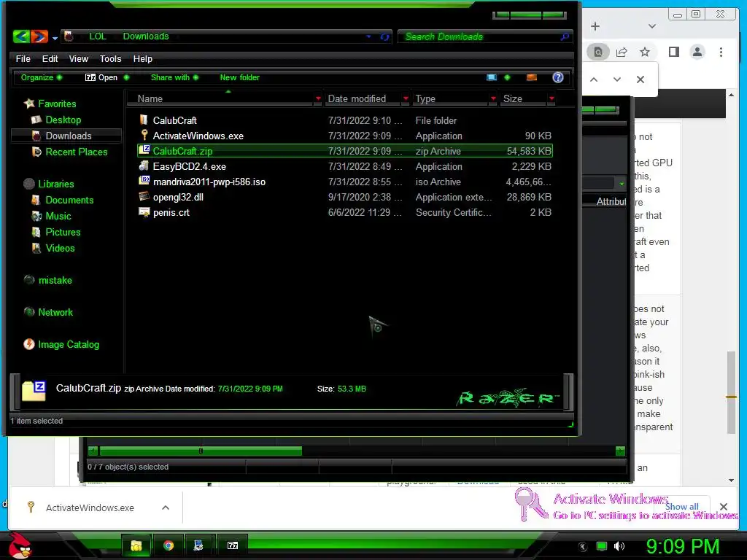Click the 7z Open button
This screenshot has height=560, width=747.
point(101,77)
